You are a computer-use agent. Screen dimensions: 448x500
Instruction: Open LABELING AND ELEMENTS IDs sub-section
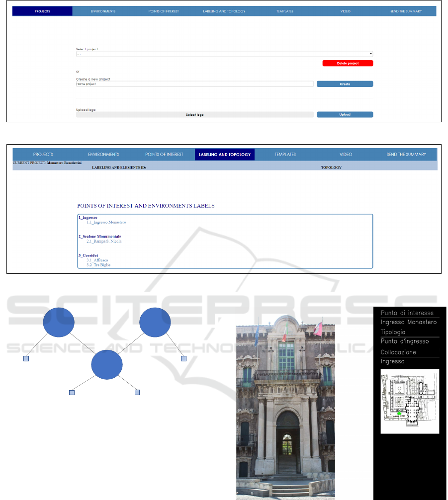coord(119,168)
